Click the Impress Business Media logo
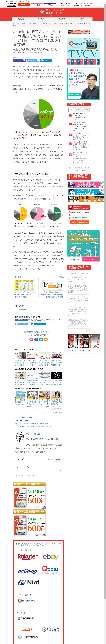 pos(12,5)
